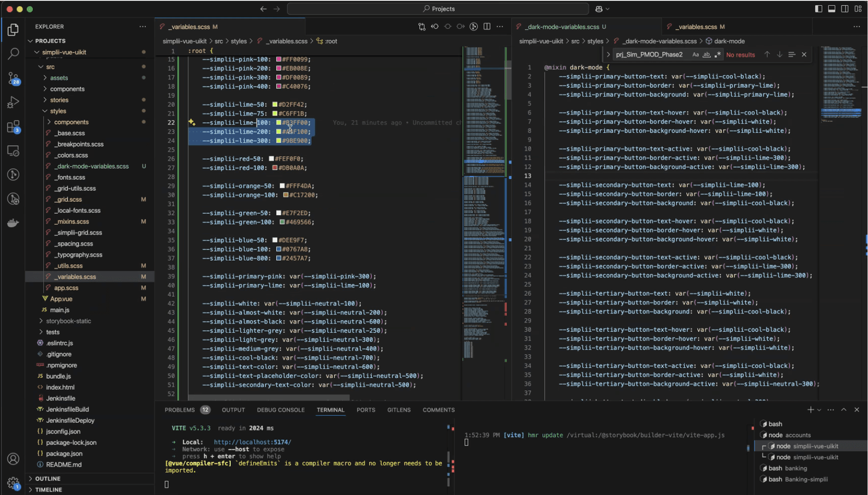Toggle Use Regular Expression in find widget
Image resolution: width=868 pixels, height=495 pixels.
[x=717, y=54]
